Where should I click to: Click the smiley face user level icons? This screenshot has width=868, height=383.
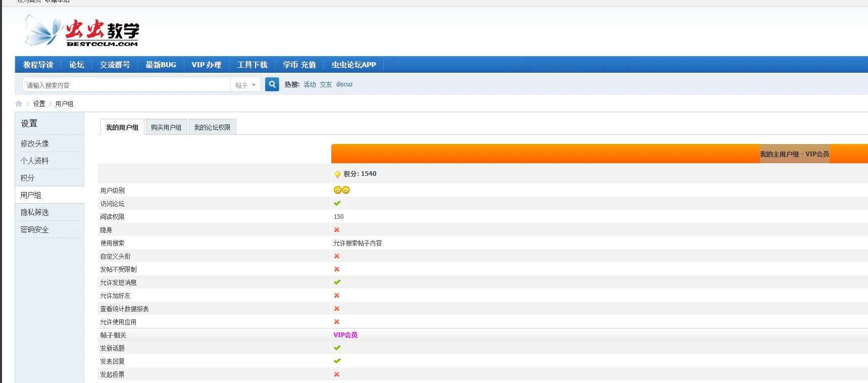(342, 190)
